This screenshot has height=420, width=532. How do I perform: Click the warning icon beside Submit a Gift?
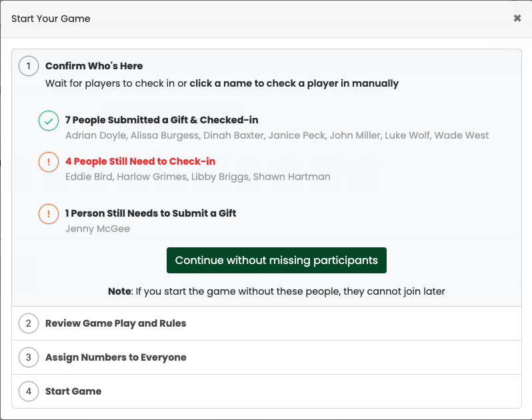[x=49, y=214]
